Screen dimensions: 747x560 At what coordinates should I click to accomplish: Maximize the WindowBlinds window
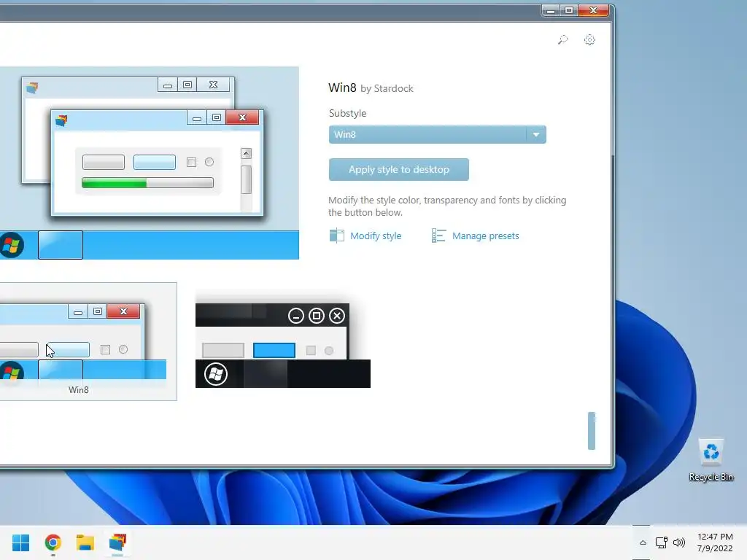pos(569,10)
